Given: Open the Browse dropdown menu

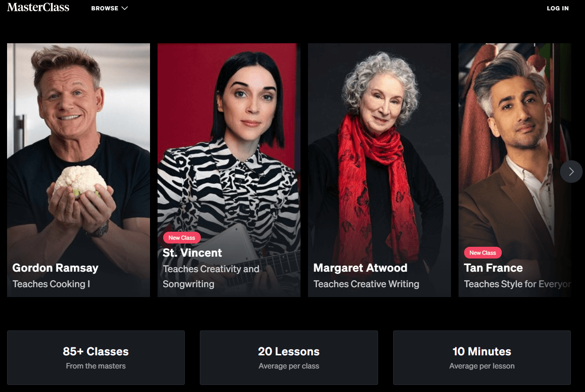Looking at the screenshot, I should click(x=110, y=8).
